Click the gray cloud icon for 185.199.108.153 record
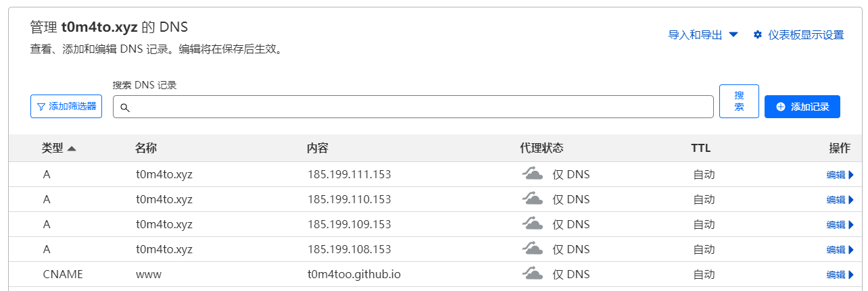The image size is (868, 291). 533,249
